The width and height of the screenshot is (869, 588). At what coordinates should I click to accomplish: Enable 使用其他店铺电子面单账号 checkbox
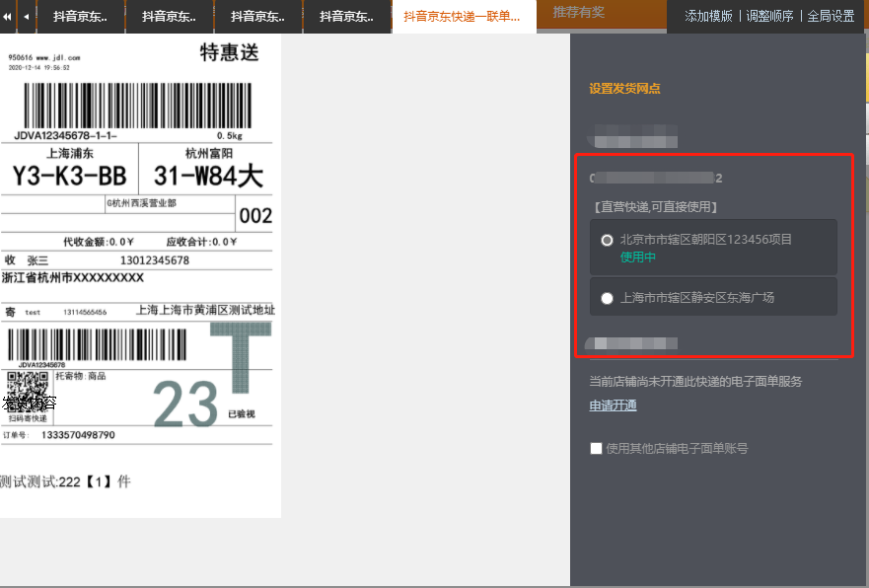[x=596, y=448]
